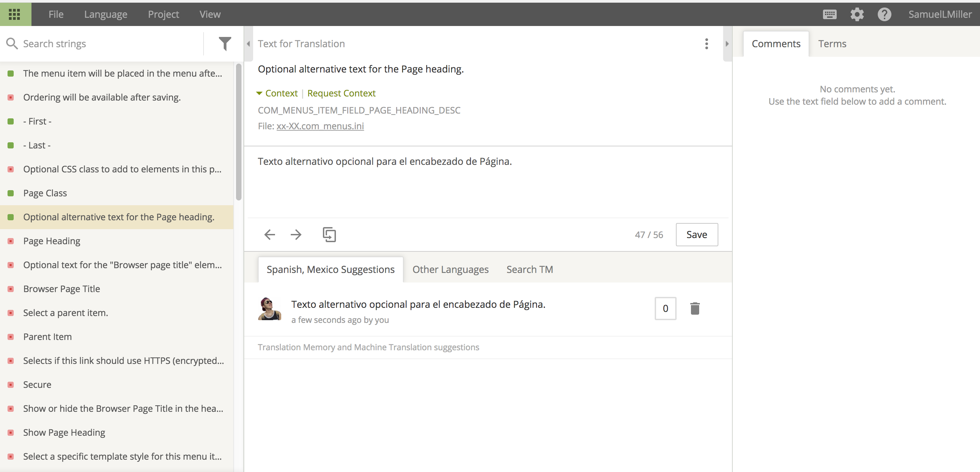The width and height of the screenshot is (980, 472).
Task: Click the Save button
Action: (x=696, y=235)
